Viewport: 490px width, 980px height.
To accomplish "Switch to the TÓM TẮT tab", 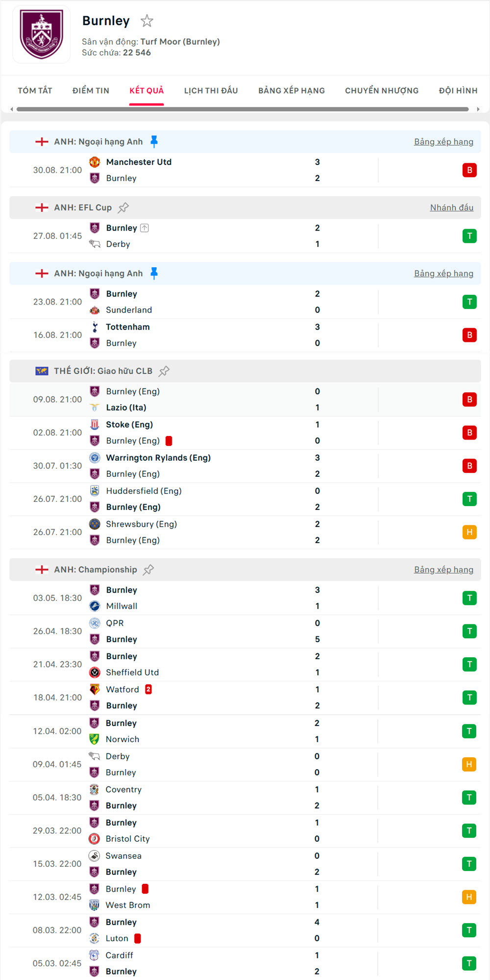I will coord(35,91).
